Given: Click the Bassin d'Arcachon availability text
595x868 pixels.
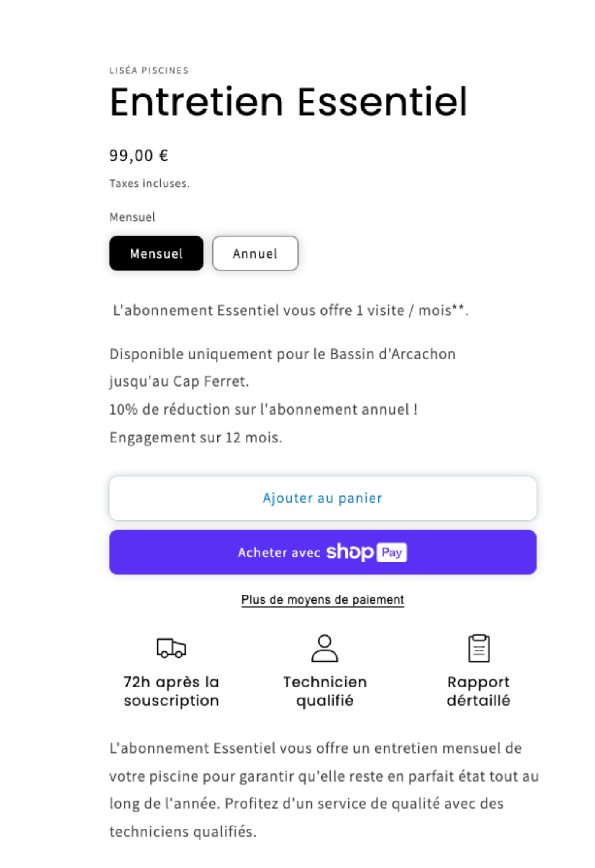Looking at the screenshot, I should tap(282, 354).
